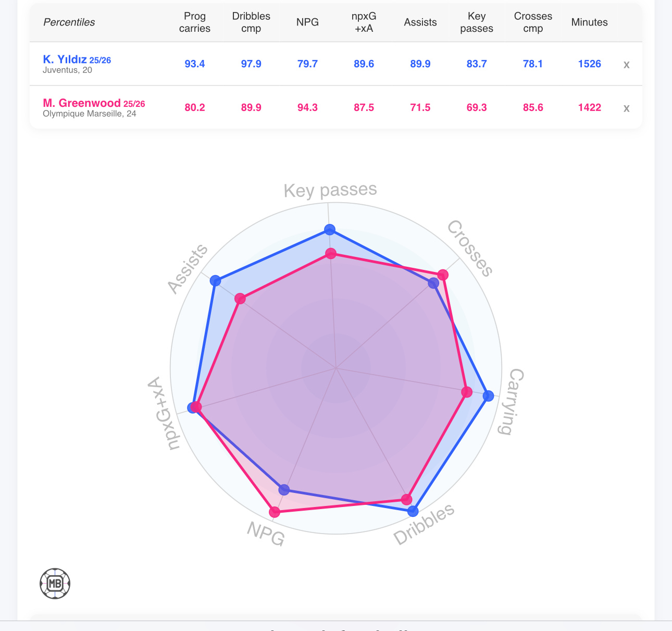Click the Dribbles cmp column header
The image size is (672, 631).
pos(251,22)
